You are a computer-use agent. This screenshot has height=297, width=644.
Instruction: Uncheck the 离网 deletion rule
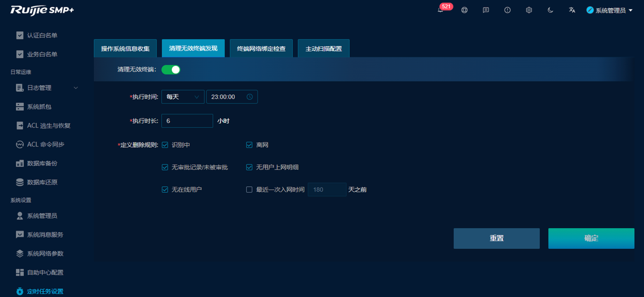click(x=249, y=145)
